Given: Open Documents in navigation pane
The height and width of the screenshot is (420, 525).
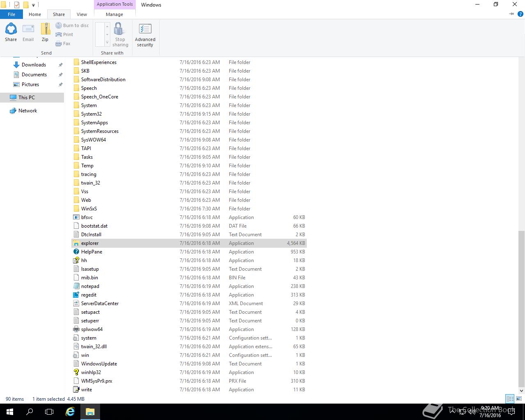Looking at the screenshot, I should point(34,75).
